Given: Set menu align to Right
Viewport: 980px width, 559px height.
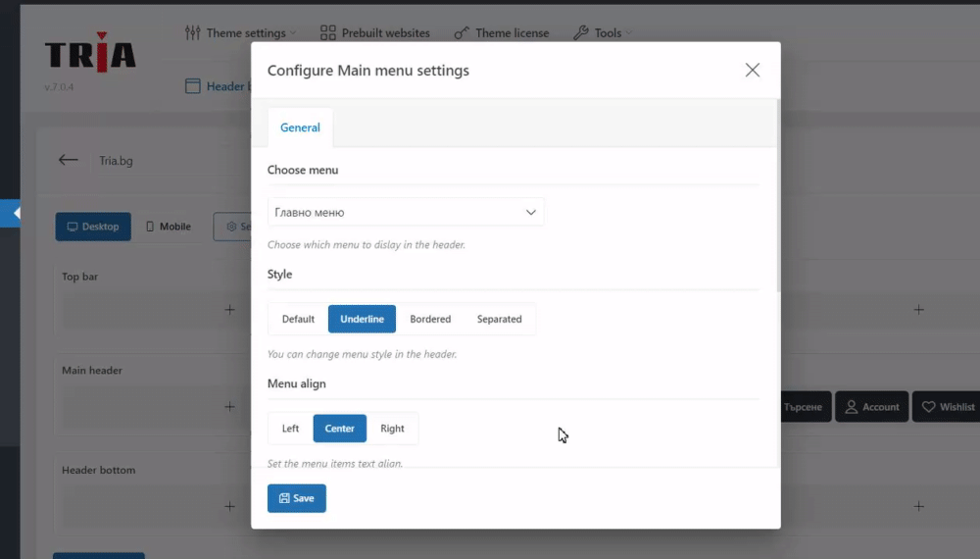Looking at the screenshot, I should click(x=392, y=429).
